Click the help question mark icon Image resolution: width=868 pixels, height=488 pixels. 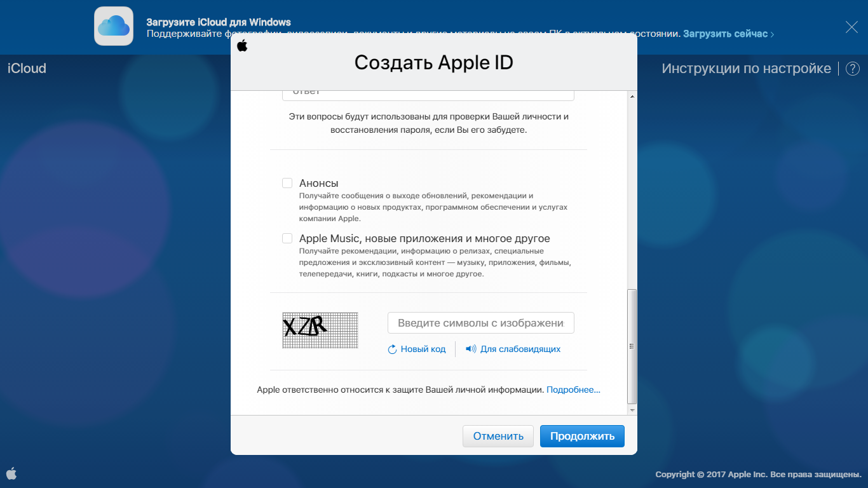click(853, 69)
